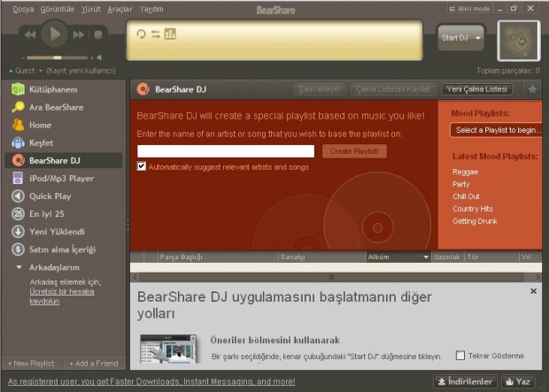The image size is (549, 392).
Task: Uncheck Automatically suggest relevant artists and songs
Action: click(x=142, y=165)
